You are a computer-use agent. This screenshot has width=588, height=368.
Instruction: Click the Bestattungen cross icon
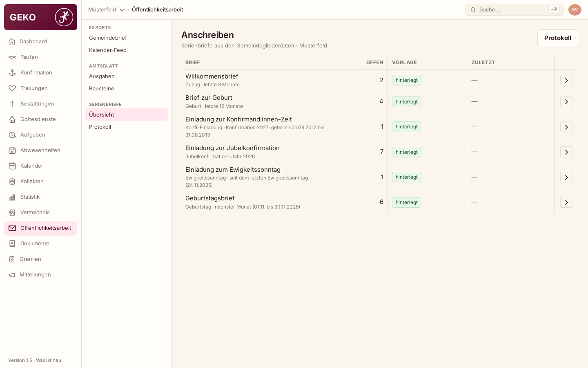pos(12,104)
